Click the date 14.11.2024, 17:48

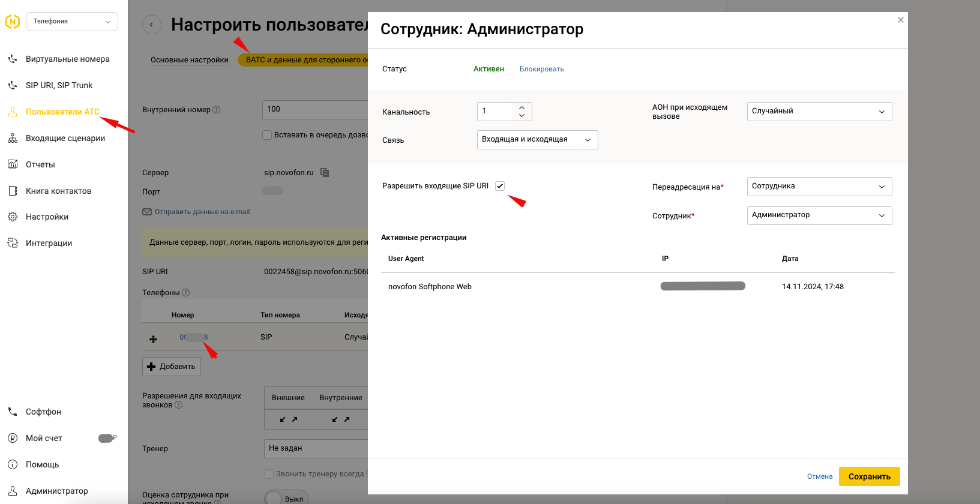(x=813, y=287)
